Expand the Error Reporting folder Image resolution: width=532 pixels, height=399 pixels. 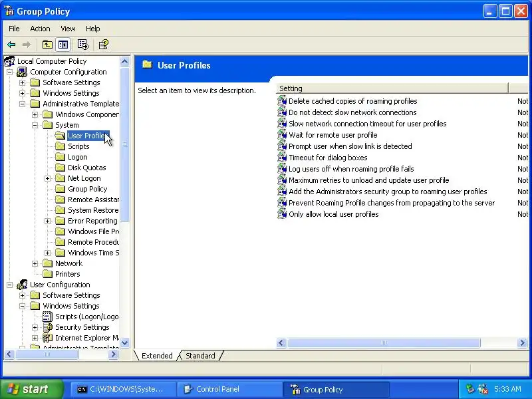coord(47,221)
